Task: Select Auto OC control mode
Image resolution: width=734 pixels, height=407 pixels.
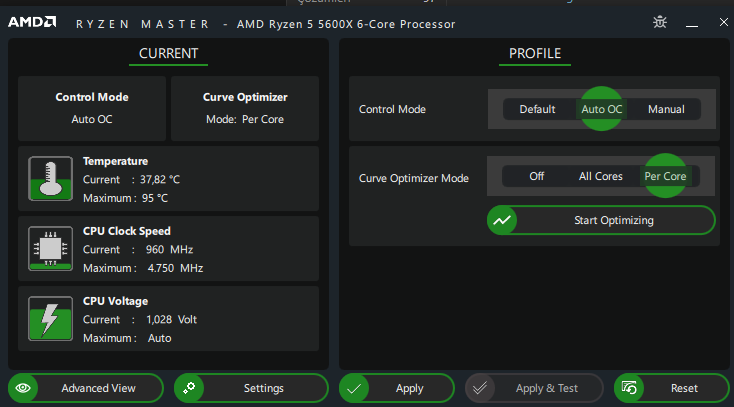Action: pos(601,109)
